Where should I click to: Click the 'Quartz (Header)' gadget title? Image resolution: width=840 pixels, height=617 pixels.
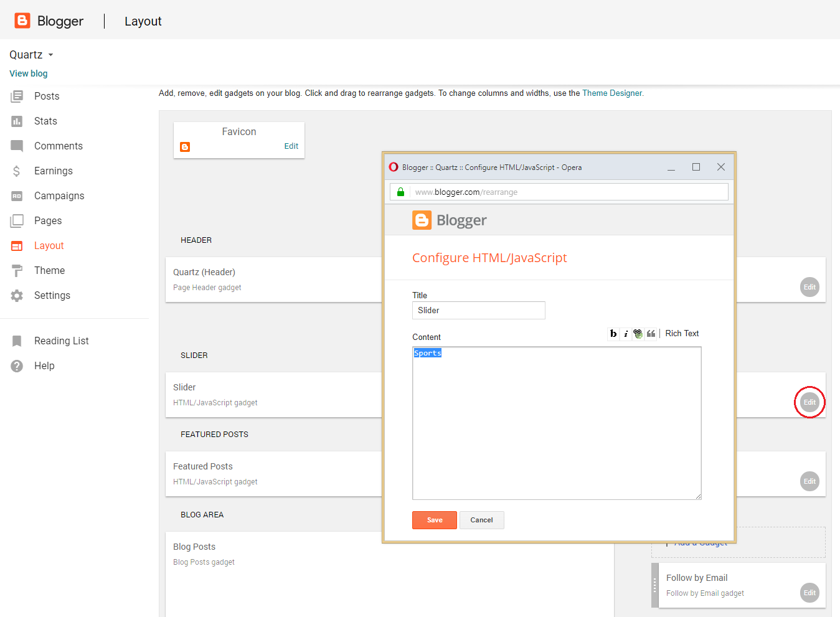point(204,272)
